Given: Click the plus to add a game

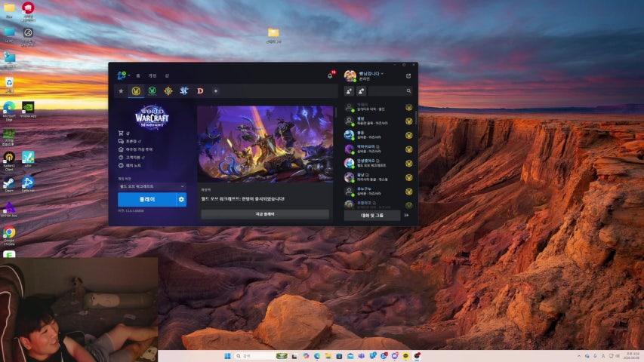Looking at the screenshot, I should (x=216, y=90).
